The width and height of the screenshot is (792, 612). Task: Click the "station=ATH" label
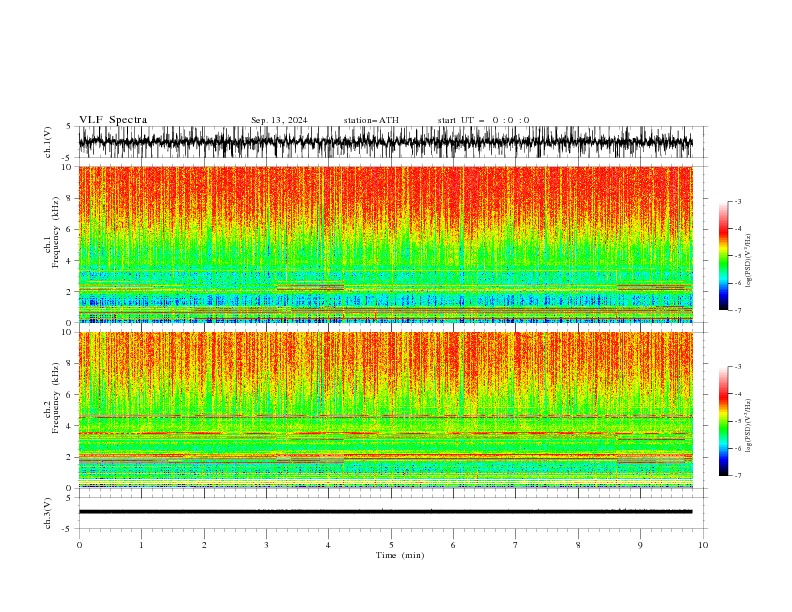tap(371, 120)
